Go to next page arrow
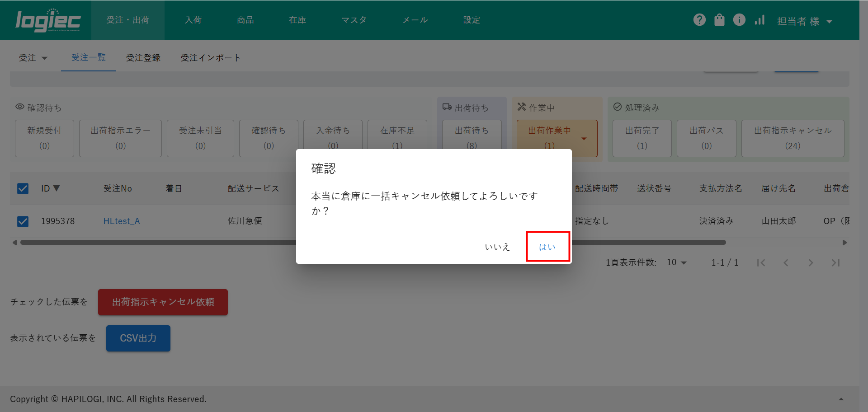868x412 pixels. coord(811,262)
